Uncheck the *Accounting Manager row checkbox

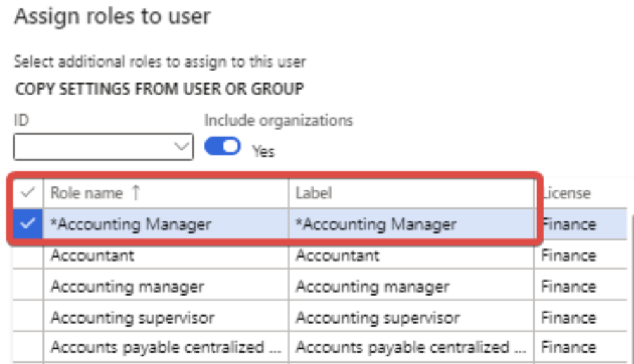28,224
